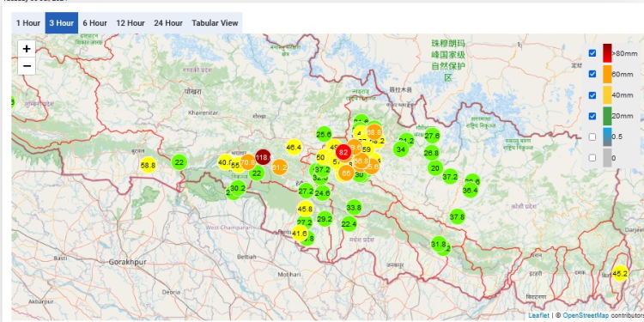Click the yellow 41.6 station marker

[300, 234]
